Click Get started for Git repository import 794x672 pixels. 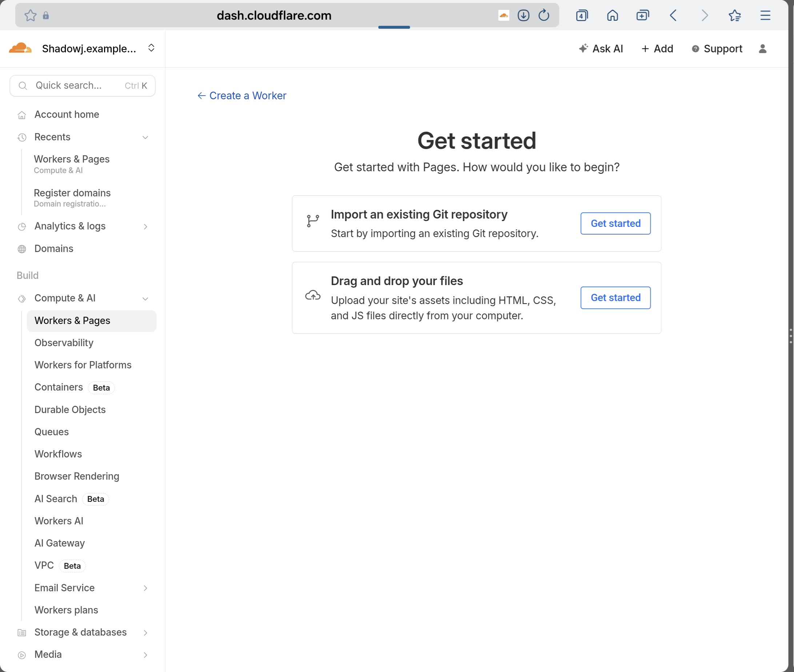click(615, 223)
